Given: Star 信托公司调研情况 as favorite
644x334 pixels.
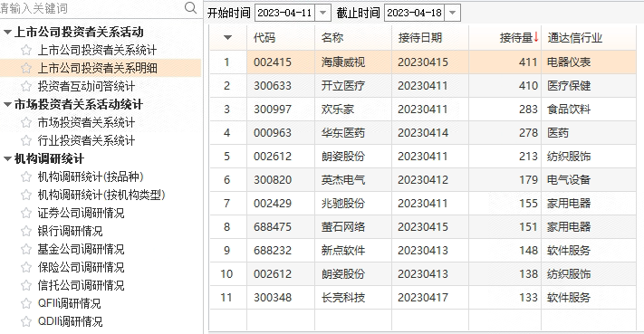Looking at the screenshot, I should pos(26,285).
